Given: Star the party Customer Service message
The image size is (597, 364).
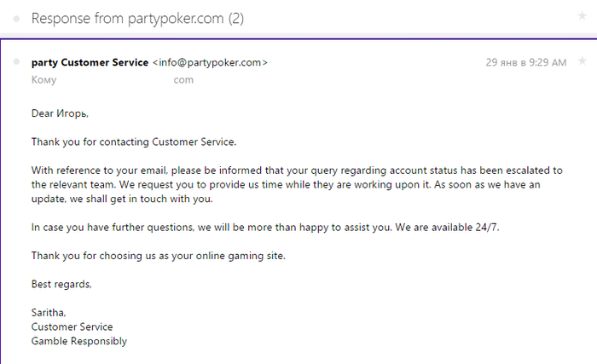Looking at the screenshot, I should click(582, 61).
